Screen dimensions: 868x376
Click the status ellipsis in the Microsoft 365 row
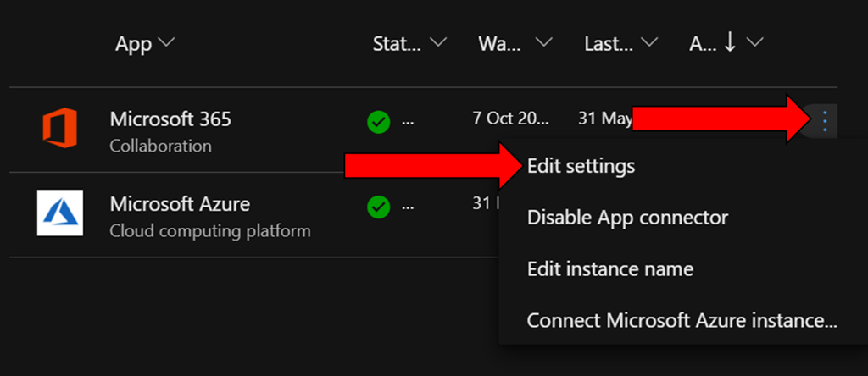pyautogui.click(x=408, y=122)
